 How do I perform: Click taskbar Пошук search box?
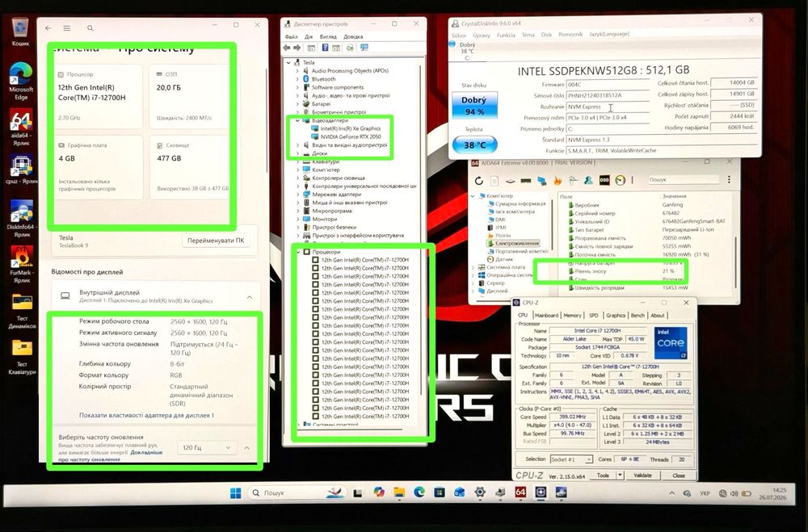coord(297,493)
